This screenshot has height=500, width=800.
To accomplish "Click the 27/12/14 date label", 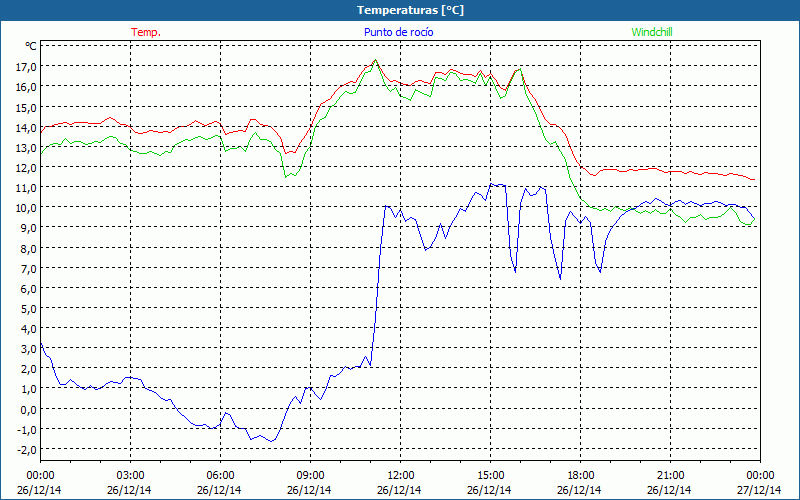I will (x=759, y=490).
